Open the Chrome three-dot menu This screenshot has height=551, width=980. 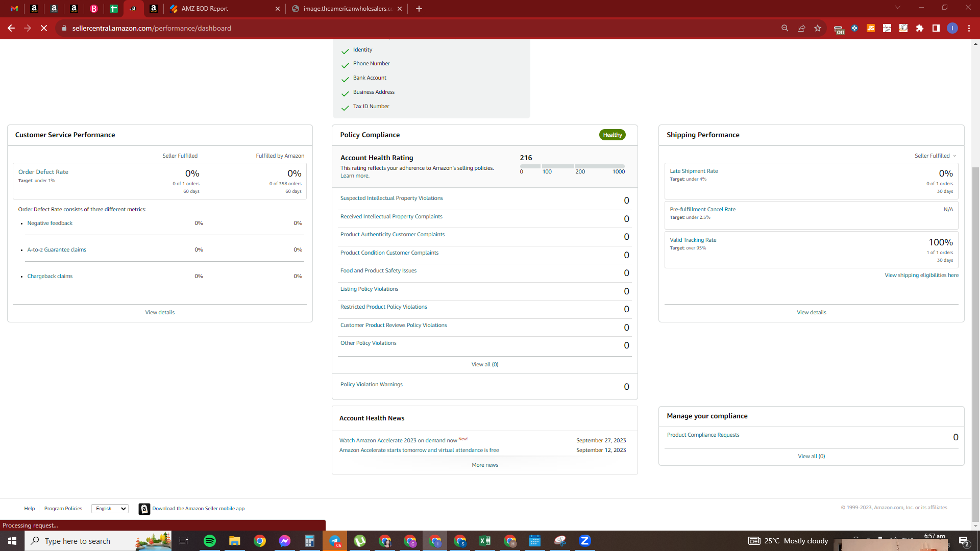[969, 28]
